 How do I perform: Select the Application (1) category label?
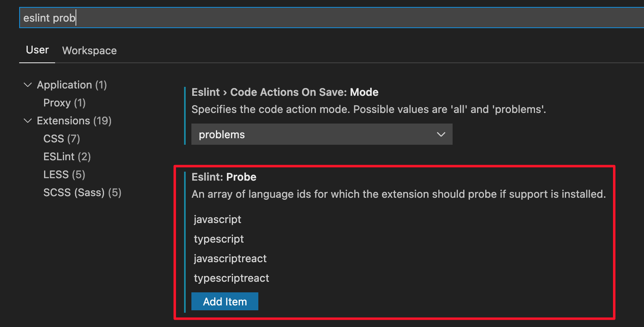coord(72,85)
